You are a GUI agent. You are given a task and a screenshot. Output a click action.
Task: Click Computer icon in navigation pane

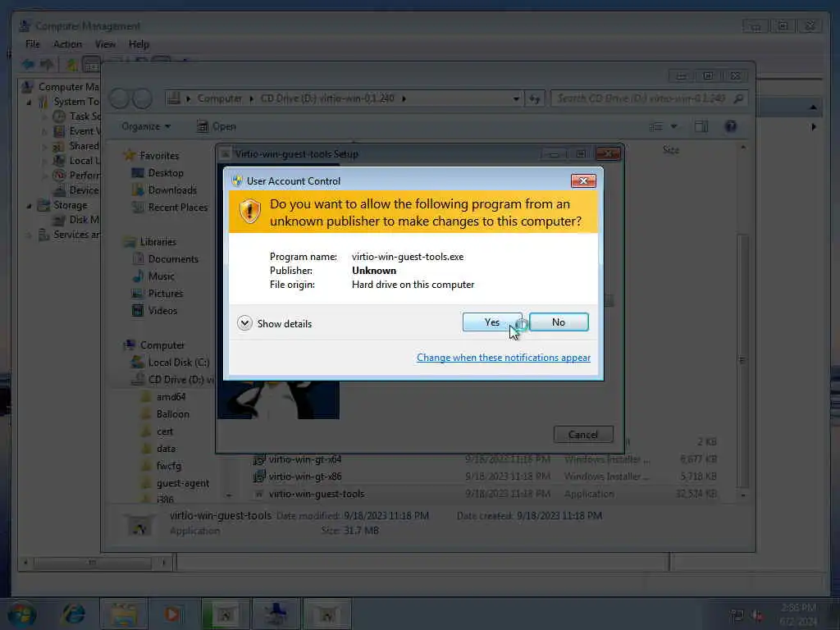point(129,345)
